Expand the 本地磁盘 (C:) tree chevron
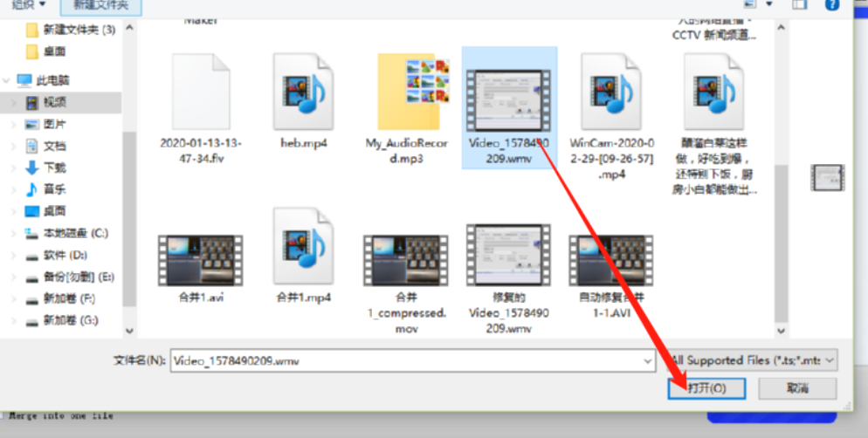Image resolution: width=868 pixels, height=438 pixels. coord(14,233)
